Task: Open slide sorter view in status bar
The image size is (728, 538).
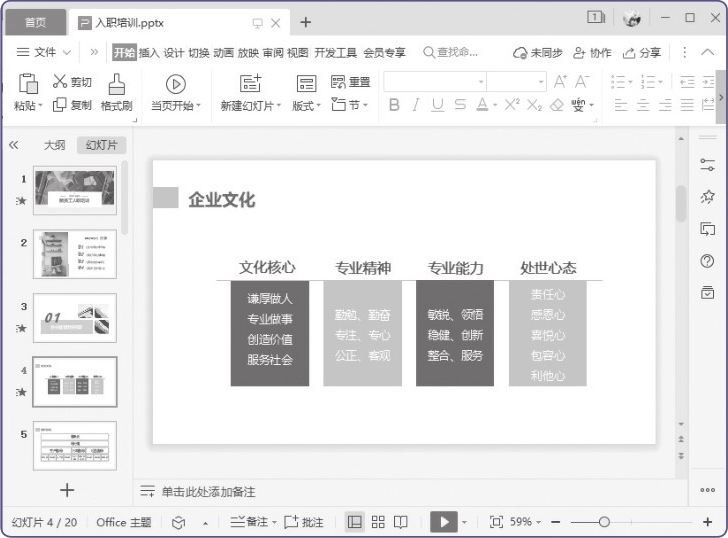Action: click(378, 522)
